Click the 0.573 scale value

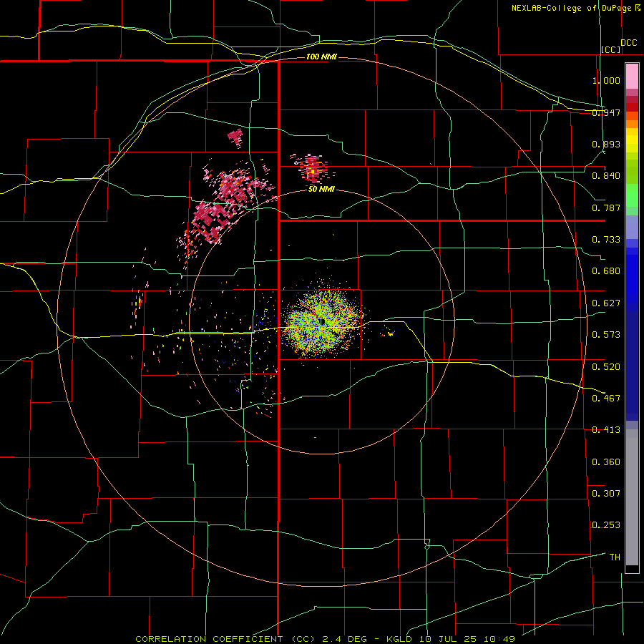[x=606, y=335]
